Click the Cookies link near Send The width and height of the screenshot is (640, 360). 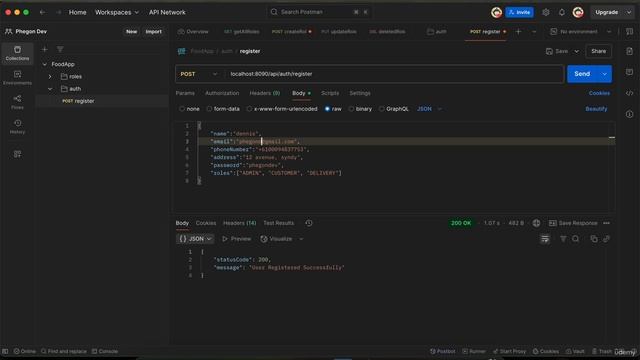click(599, 93)
